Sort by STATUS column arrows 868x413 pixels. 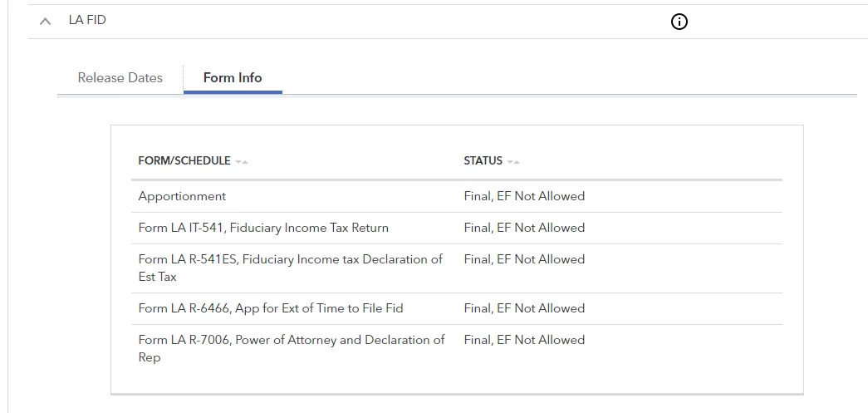coord(513,162)
